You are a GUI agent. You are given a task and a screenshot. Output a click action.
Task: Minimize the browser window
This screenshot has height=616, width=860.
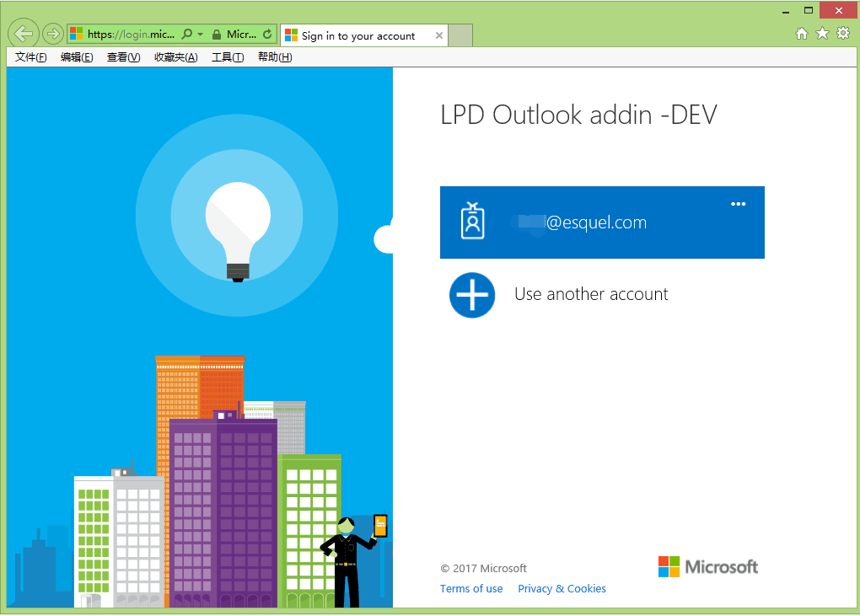pyautogui.click(x=786, y=10)
